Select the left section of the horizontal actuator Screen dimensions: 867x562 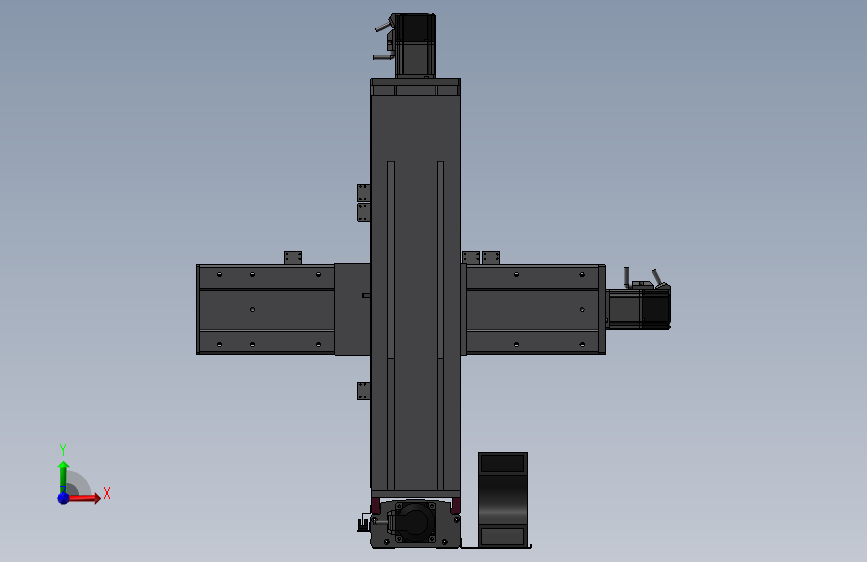point(265,309)
